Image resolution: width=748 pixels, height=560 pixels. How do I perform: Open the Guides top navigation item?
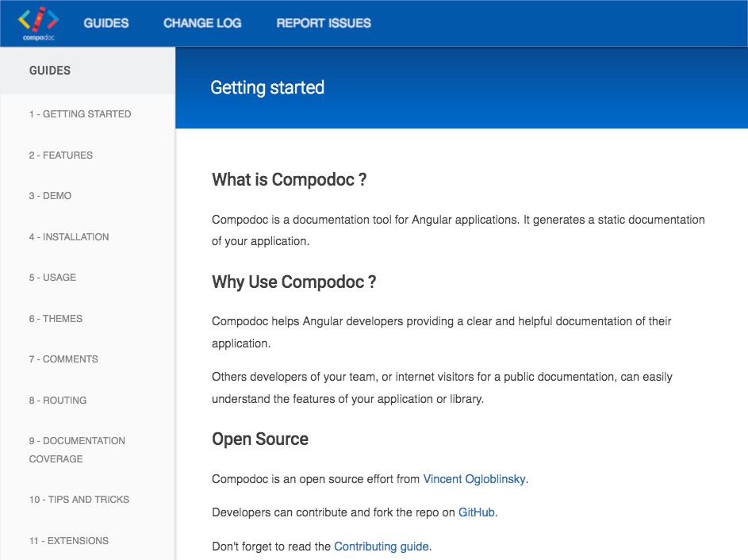106,23
